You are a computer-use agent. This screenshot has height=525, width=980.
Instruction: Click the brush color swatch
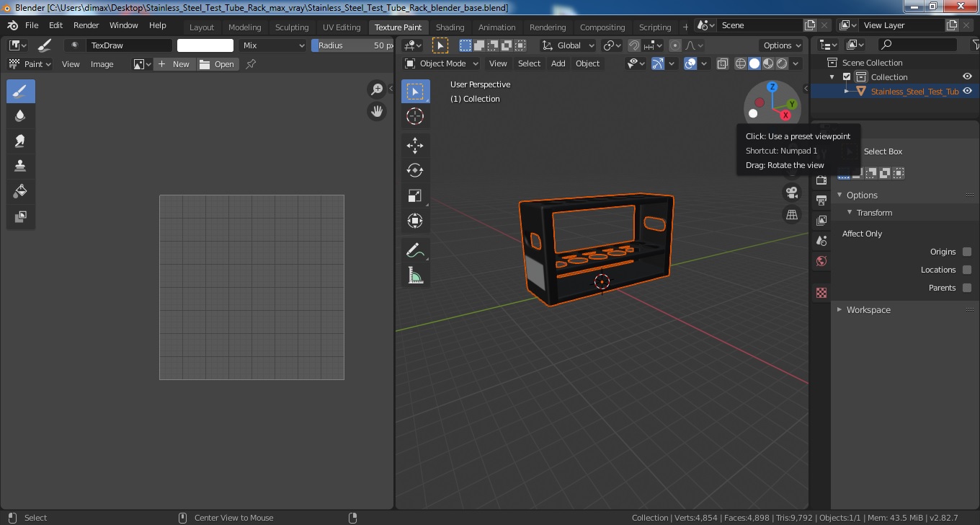point(205,45)
